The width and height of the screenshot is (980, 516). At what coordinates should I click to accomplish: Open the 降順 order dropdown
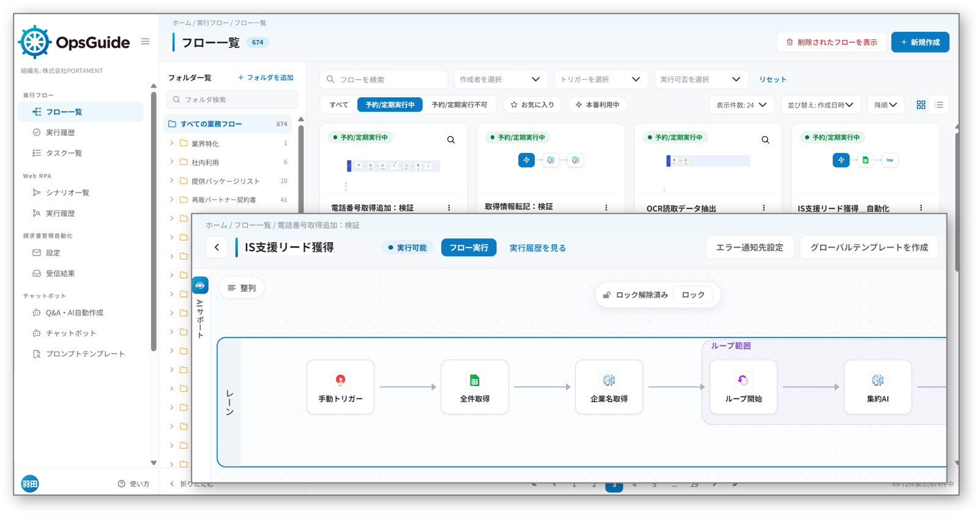coord(886,105)
